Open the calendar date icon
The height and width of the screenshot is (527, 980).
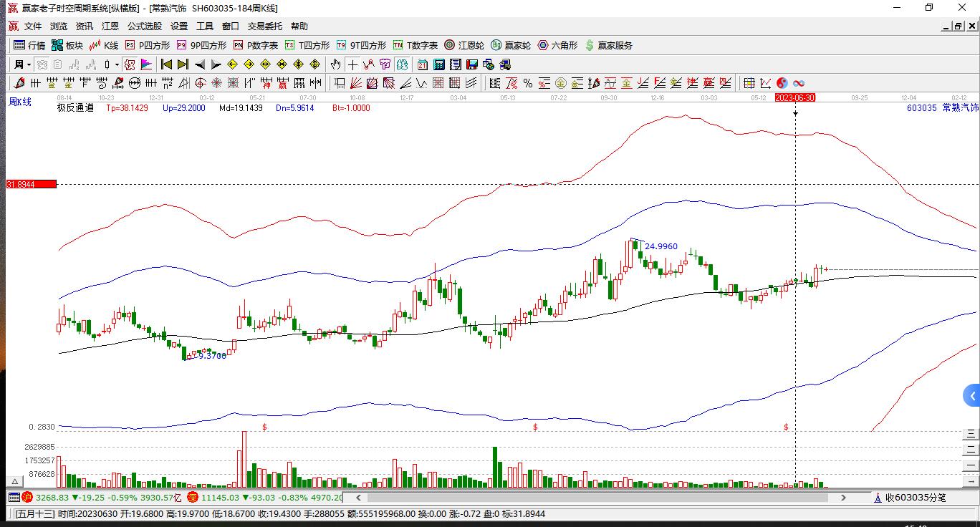tap(422, 64)
